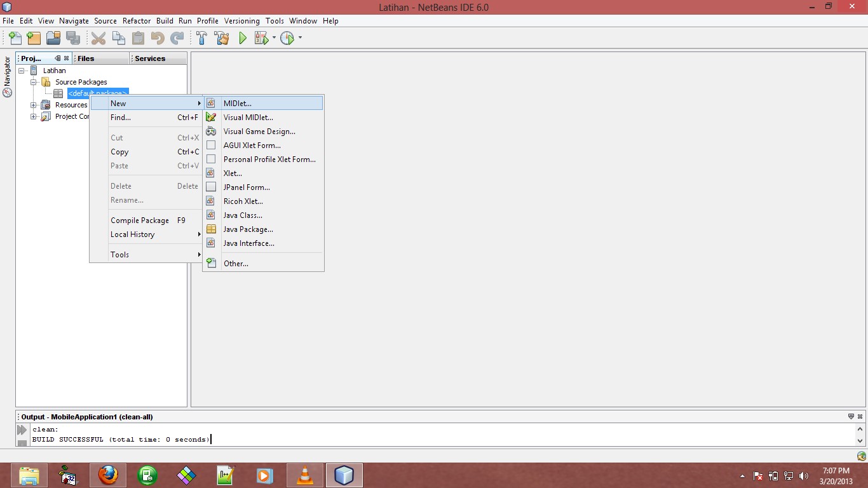Screen dimensions: 868x488
Task: Expand the Resources tree node
Action: 33,105
